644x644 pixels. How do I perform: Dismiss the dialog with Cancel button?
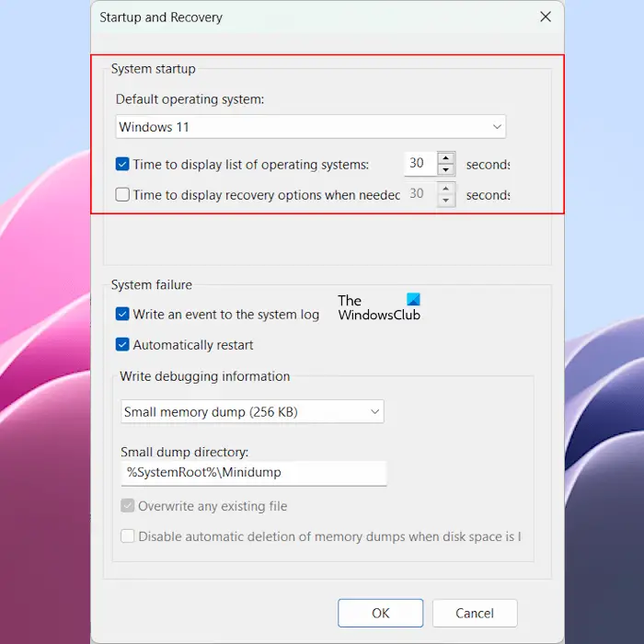475,613
